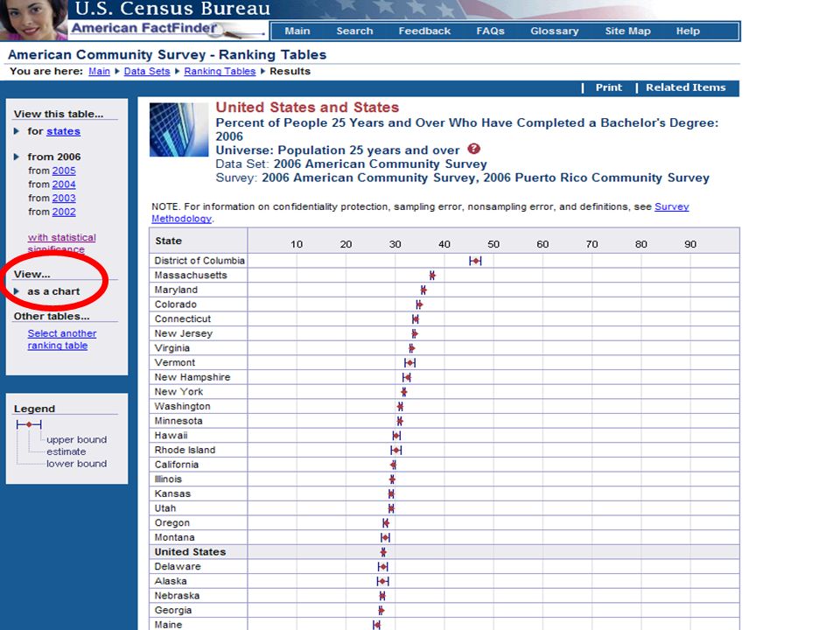
Task: Switch table to year 2003
Action: pyautogui.click(x=64, y=199)
